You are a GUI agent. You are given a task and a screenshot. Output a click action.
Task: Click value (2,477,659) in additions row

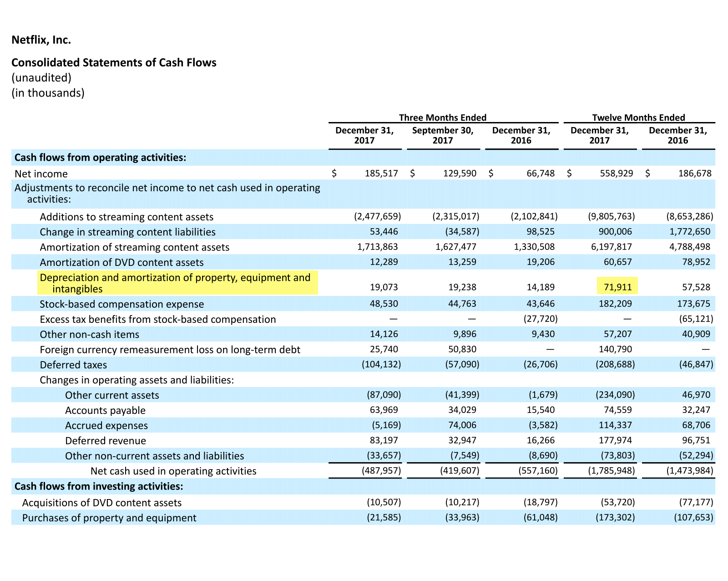pos(377,216)
